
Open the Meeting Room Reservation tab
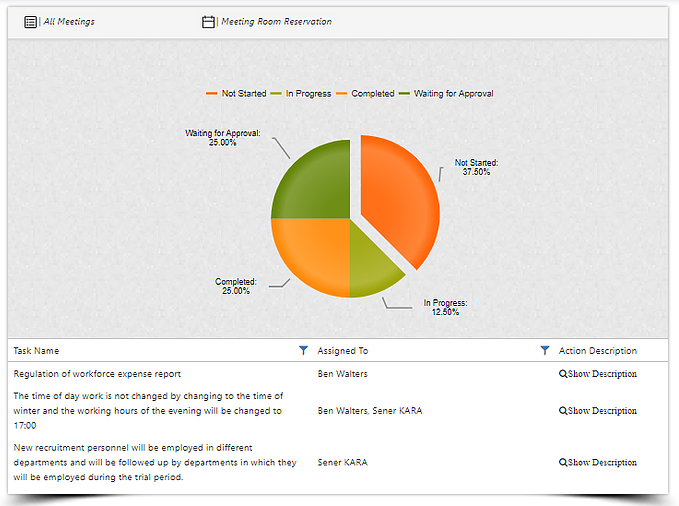point(276,21)
